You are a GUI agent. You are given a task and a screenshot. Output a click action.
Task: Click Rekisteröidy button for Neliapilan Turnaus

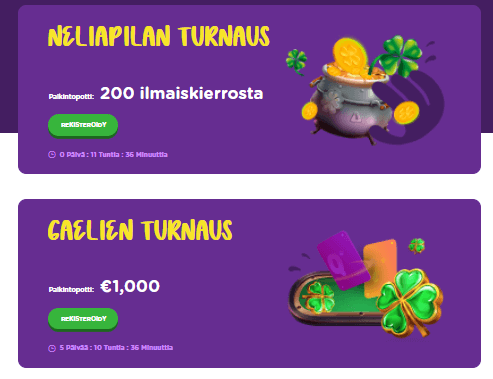pos(83,125)
